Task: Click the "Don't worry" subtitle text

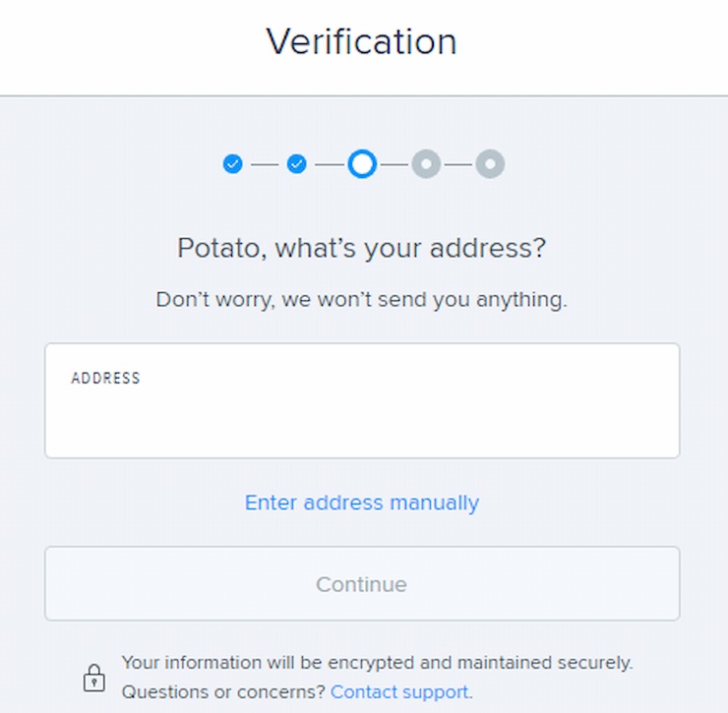Action: 362,300
